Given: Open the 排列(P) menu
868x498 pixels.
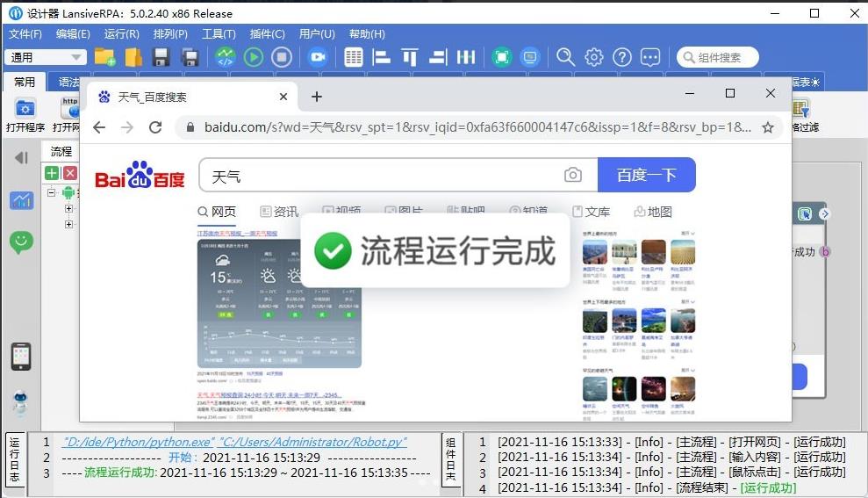Looking at the screenshot, I should [x=170, y=33].
